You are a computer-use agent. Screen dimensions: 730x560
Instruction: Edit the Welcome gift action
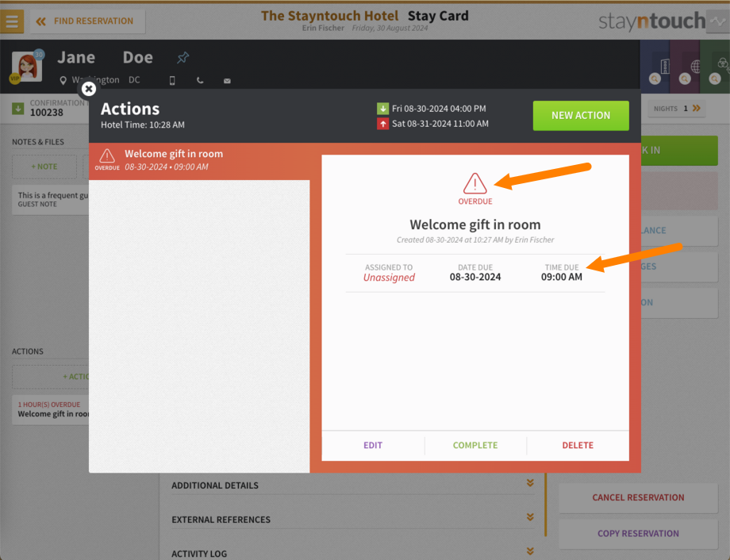(372, 446)
